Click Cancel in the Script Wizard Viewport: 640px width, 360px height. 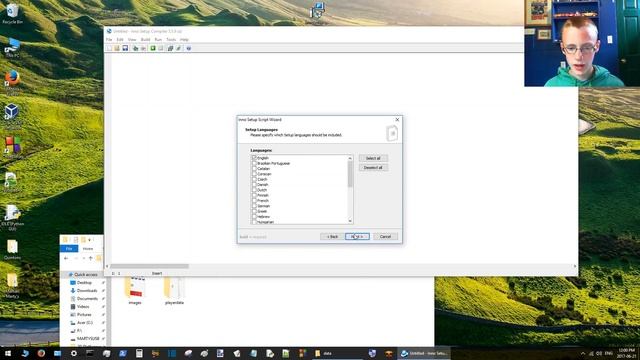(x=385, y=237)
